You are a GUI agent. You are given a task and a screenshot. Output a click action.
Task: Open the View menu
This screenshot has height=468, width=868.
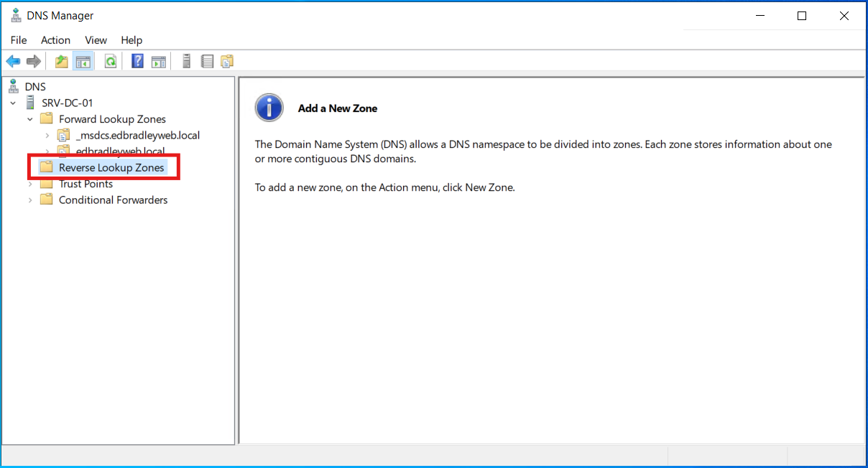click(96, 40)
